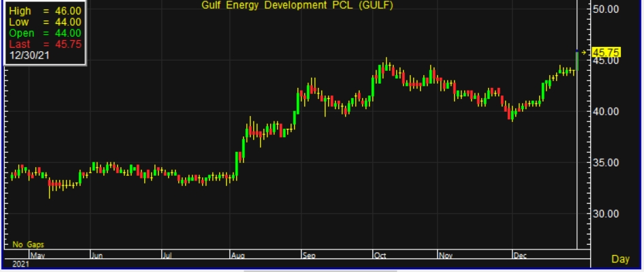The height and width of the screenshot is (272, 644).
Task: Click the 'No Gaps' label
Action: click(x=28, y=245)
